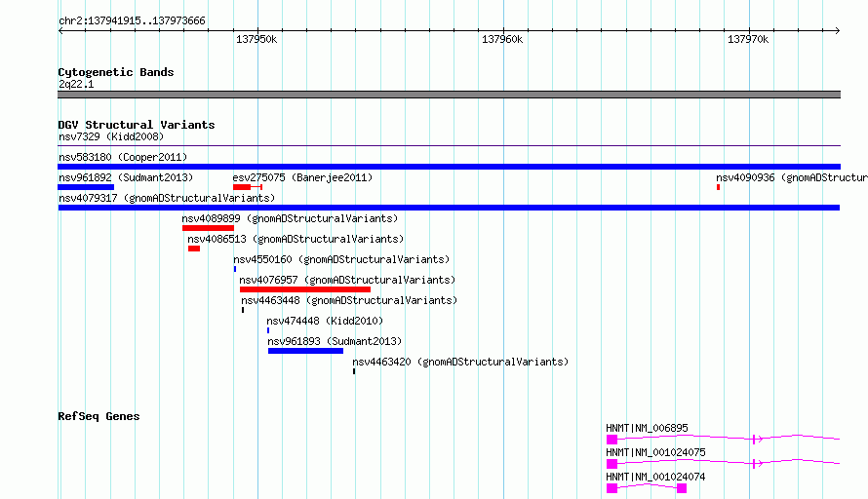Screen dimensions: 868x499
Task: Open nsv961892 (Sudmant2013) variant label
Action: coord(126,177)
